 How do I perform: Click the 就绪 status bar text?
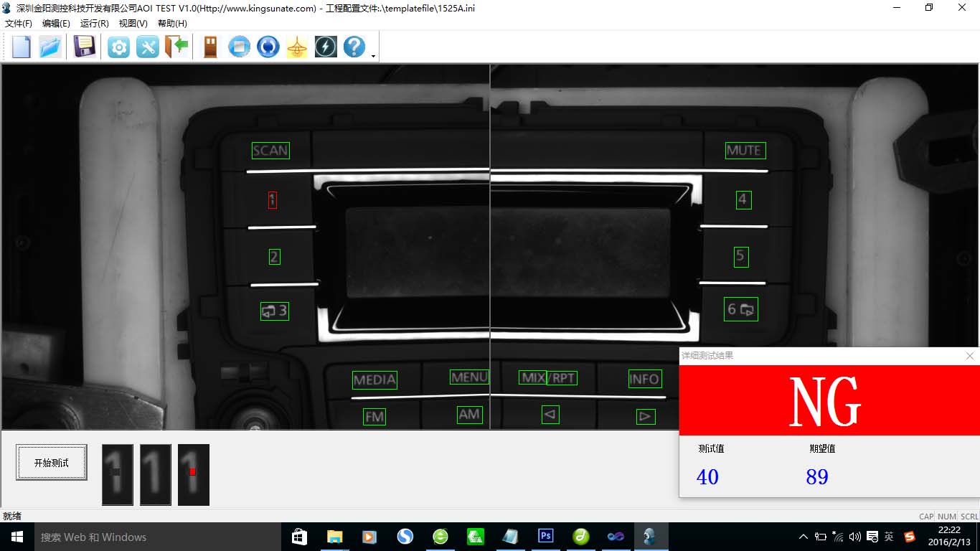(x=12, y=516)
